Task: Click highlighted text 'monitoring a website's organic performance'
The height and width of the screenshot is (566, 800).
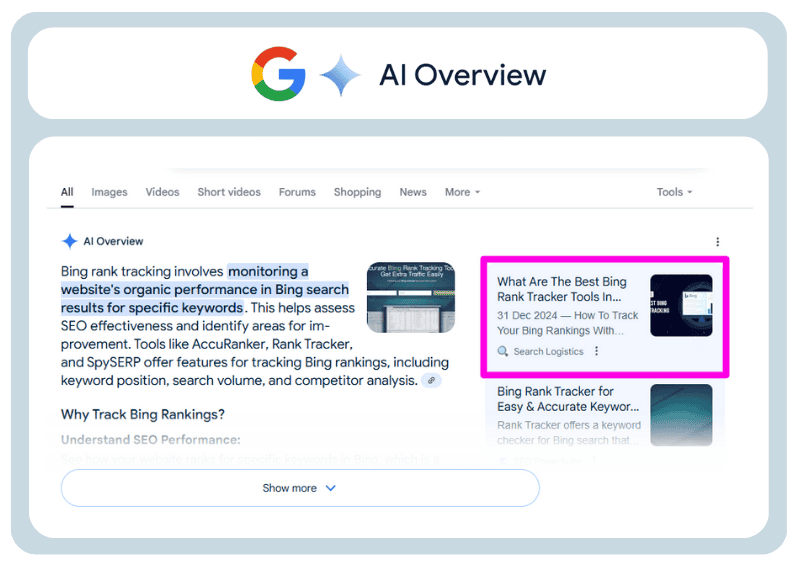Action: (x=206, y=289)
